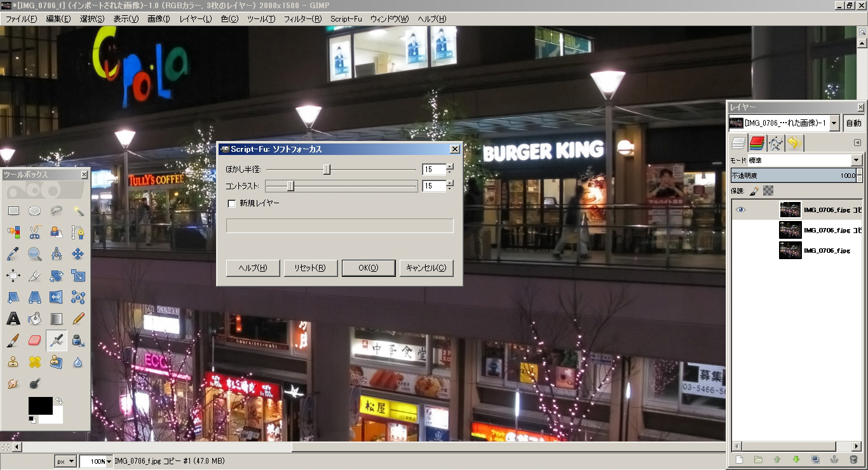Viewport: 868px width, 470px height.
Task: Select the Blur/Sharpen droplet tool
Action: pyautogui.click(x=78, y=362)
